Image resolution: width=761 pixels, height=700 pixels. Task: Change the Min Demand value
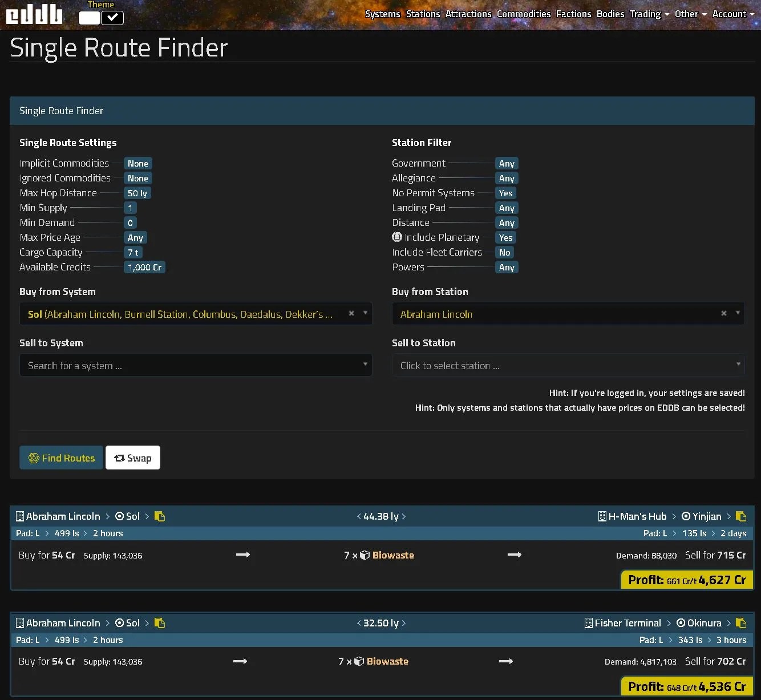(130, 223)
